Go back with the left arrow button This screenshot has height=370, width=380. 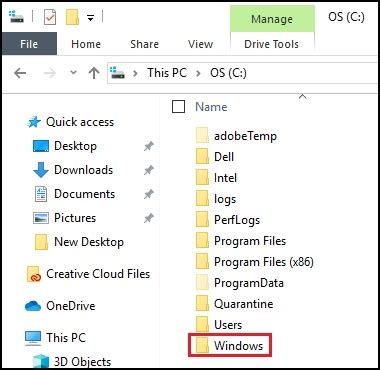point(20,73)
